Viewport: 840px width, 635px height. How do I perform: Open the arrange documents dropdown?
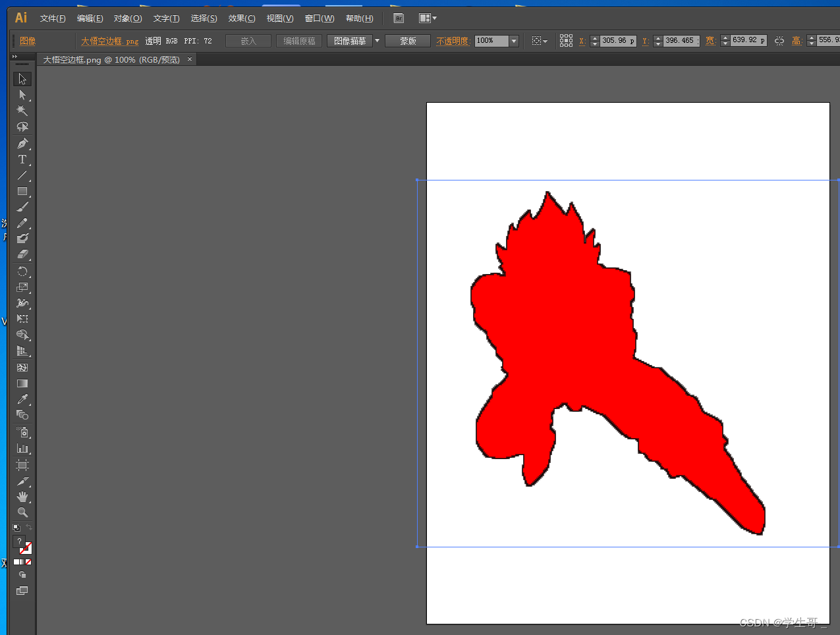click(428, 18)
